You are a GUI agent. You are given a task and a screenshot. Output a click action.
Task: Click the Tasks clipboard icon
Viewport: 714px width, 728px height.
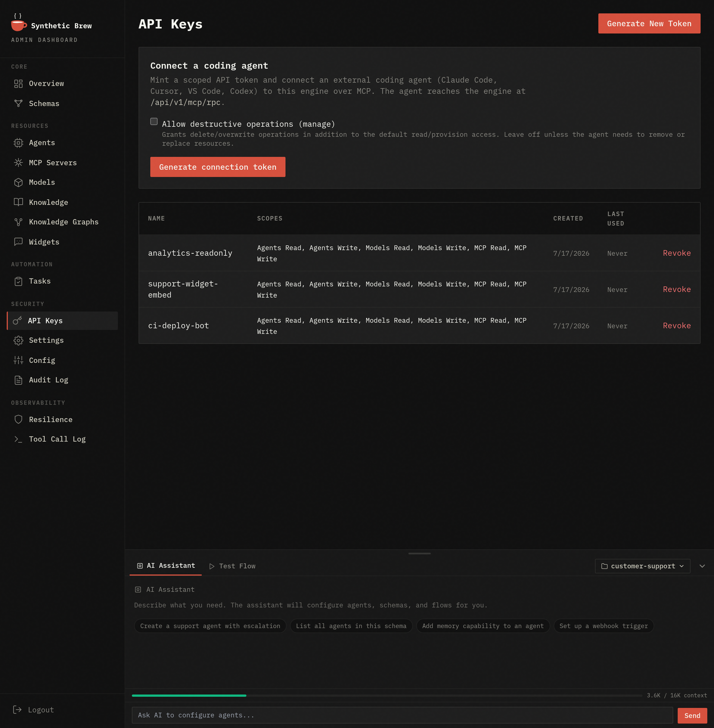click(x=18, y=281)
